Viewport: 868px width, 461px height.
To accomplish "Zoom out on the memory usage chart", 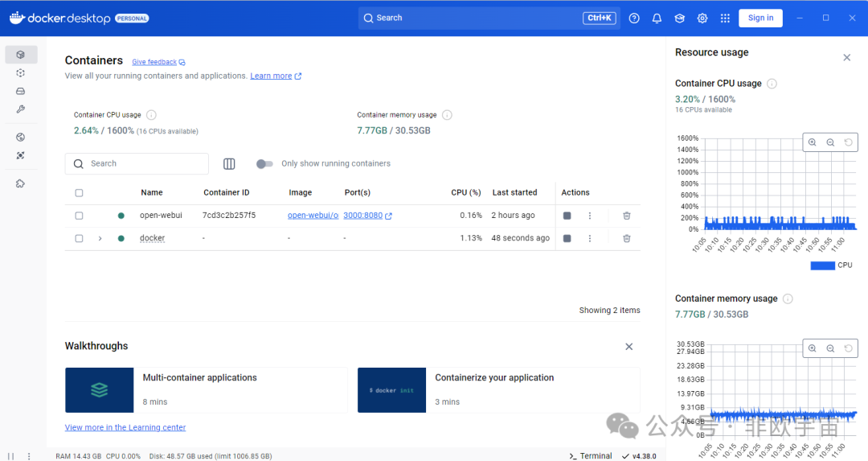I will pos(830,348).
